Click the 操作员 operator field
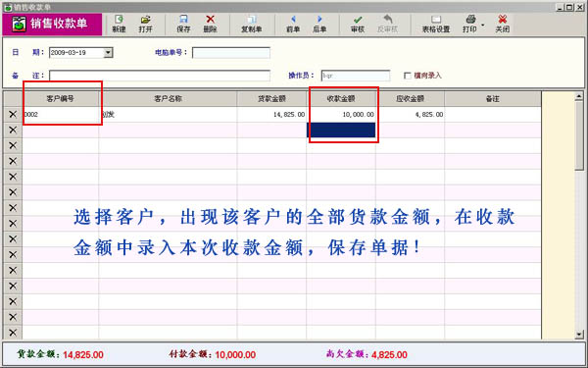This screenshot has width=588, height=368. [356, 76]
